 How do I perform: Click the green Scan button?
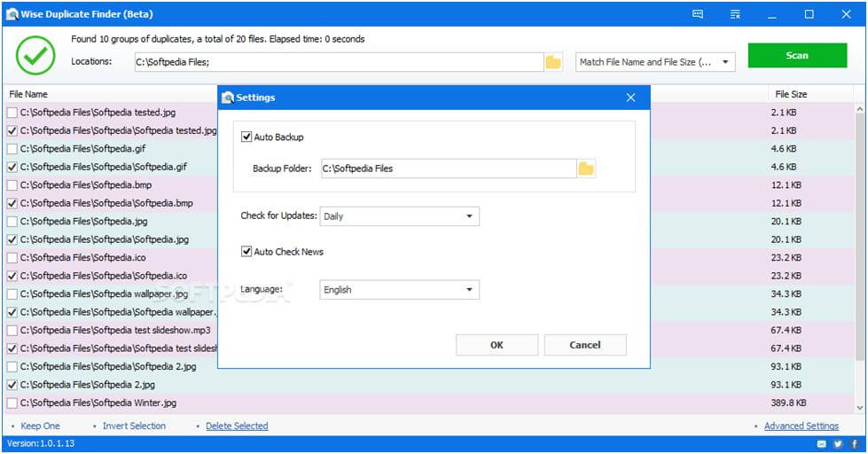pyautogui.click(x=796, y=55)
